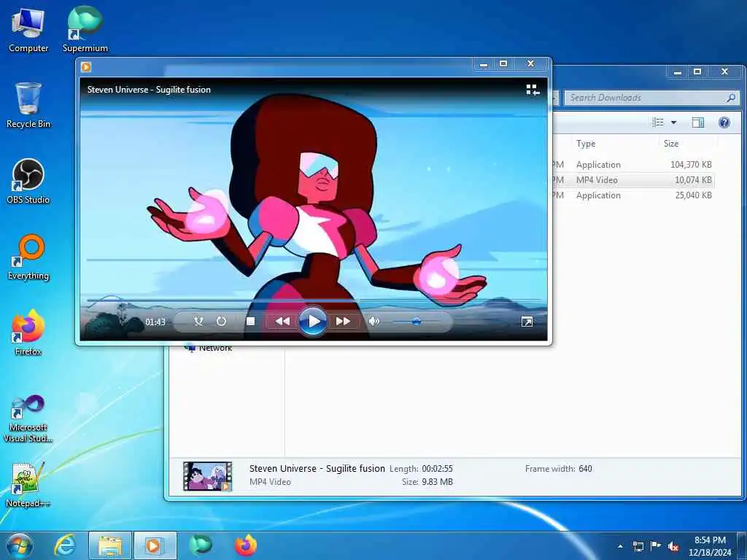The image size is (747, 560).
Task: Click the muted speaker tray icon
Action: (x=673, y=547)
